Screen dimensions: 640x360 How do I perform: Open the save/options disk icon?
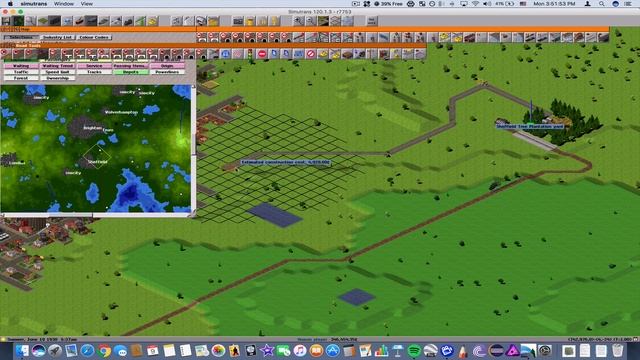click(6, 21)
